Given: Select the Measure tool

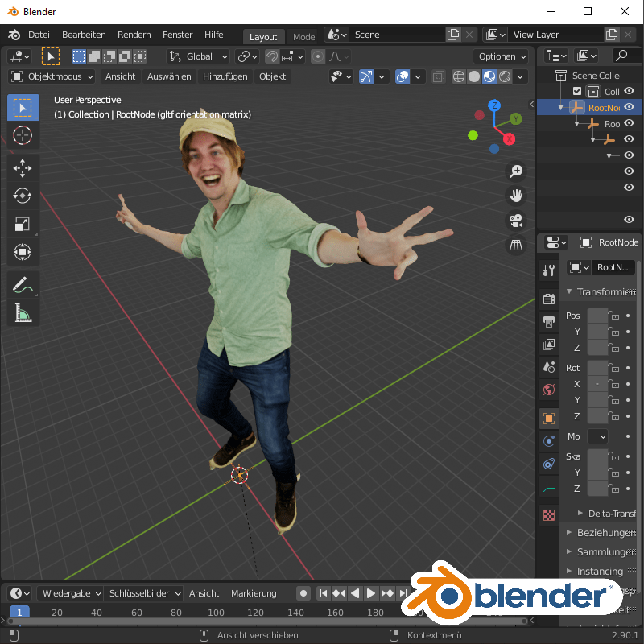Looking at the screenshot, I should pyautogui.click(x=23, y=312).
